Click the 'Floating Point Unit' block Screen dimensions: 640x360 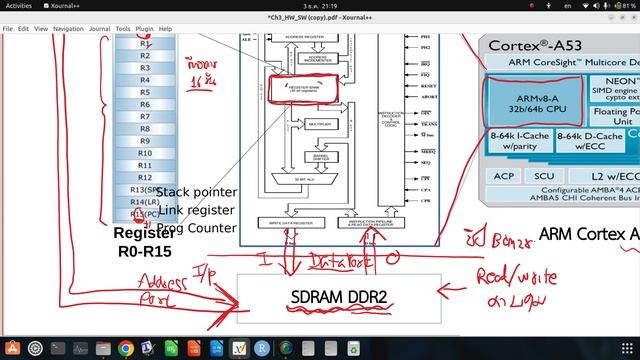coord(615,116)
